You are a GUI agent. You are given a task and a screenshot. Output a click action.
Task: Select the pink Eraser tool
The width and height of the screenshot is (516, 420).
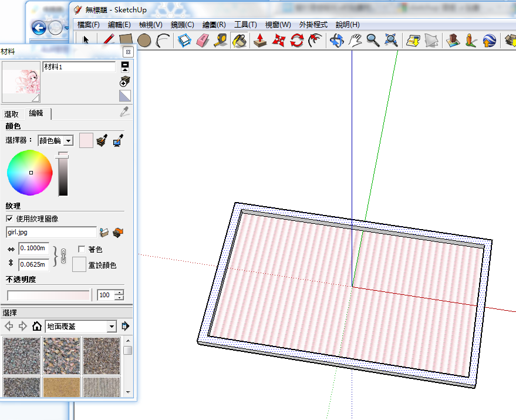tap(203, 41)
